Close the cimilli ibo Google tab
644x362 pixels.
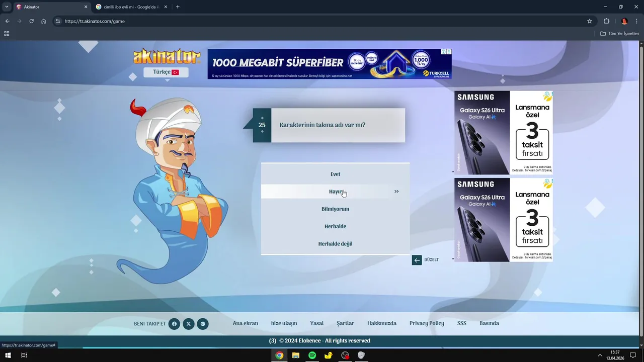[166, 7]
